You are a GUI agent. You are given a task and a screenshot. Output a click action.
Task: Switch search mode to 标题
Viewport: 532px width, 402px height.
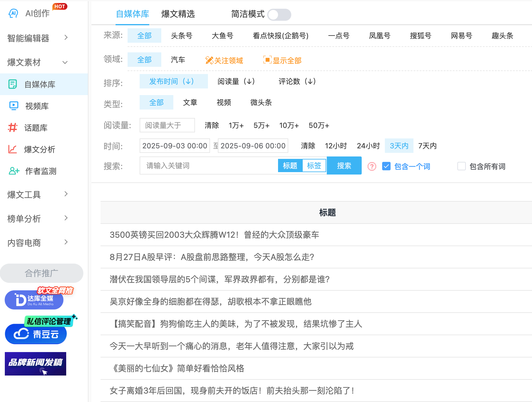click(x=290, y=165)
